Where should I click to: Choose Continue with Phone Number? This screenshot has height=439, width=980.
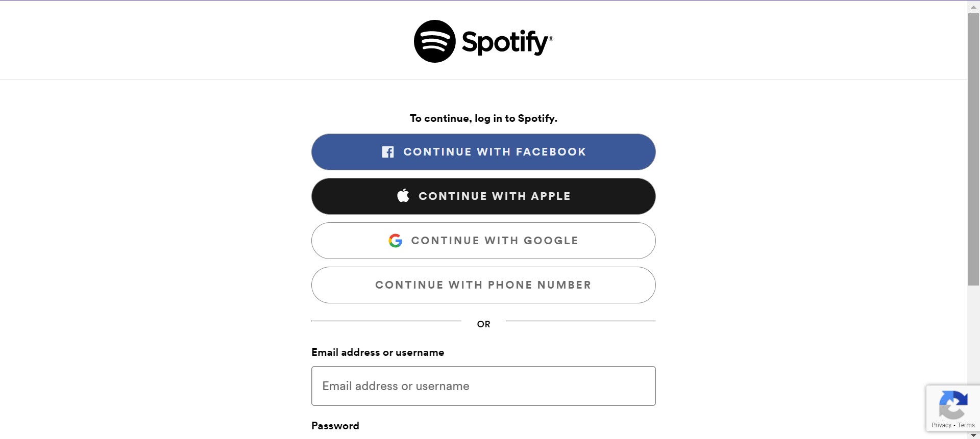pyautogui.click(x=483, y=285)
